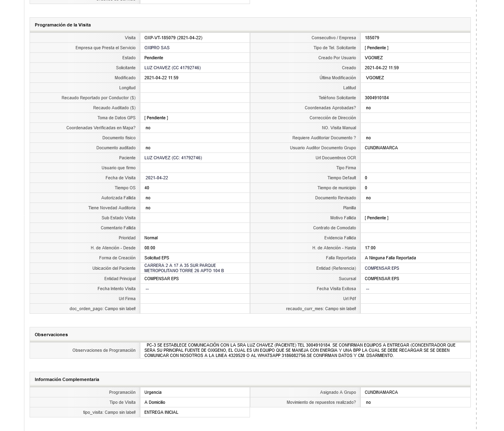Click Tipo de Visita A Domicilio
The height and width of the screenshot is (431, 504).
155,402
